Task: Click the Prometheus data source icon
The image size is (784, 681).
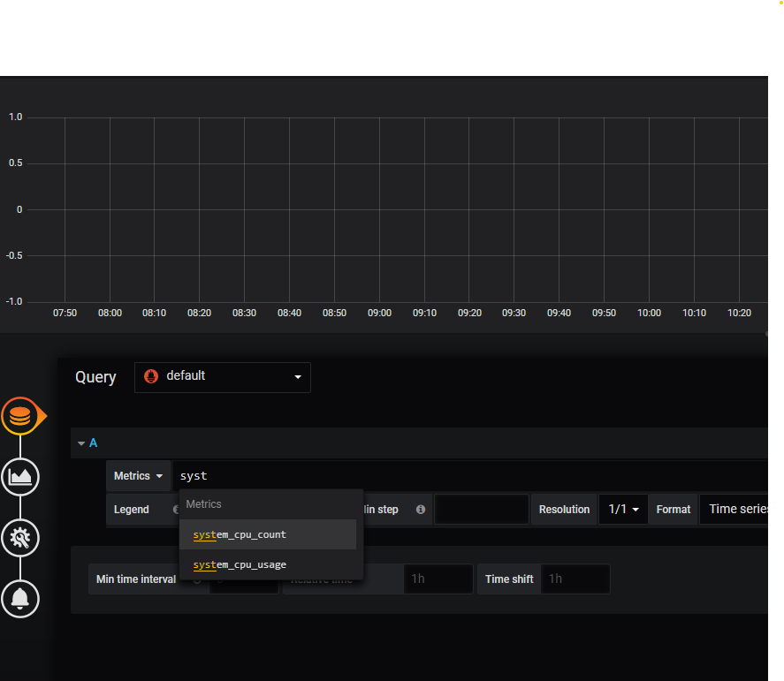Action: [x=151, y=376]
